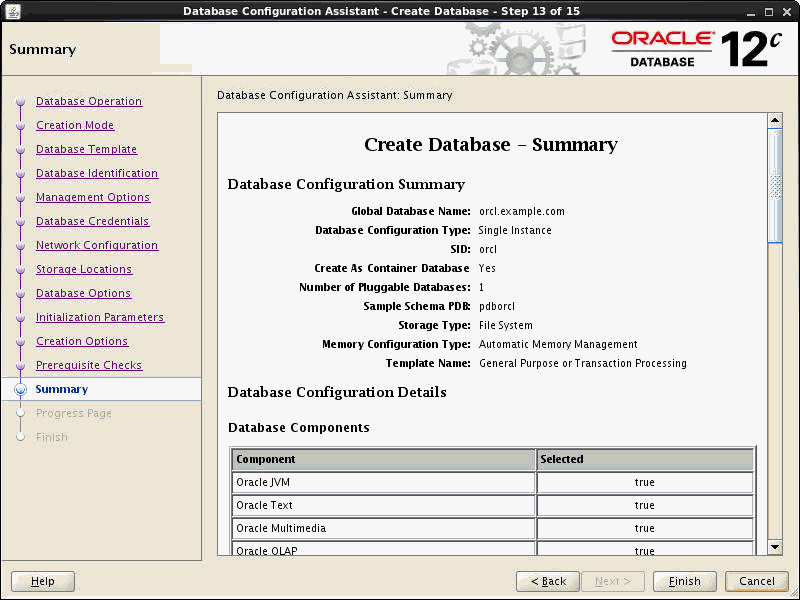Click the Selected column header
800x600 pixels.
coord(645,459)
